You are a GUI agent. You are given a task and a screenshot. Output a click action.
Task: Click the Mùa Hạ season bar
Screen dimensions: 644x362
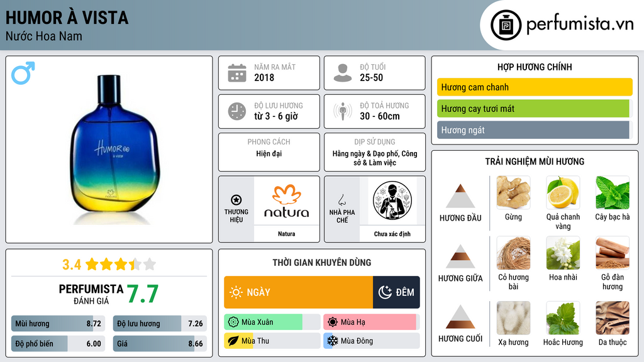pos(372,322)
